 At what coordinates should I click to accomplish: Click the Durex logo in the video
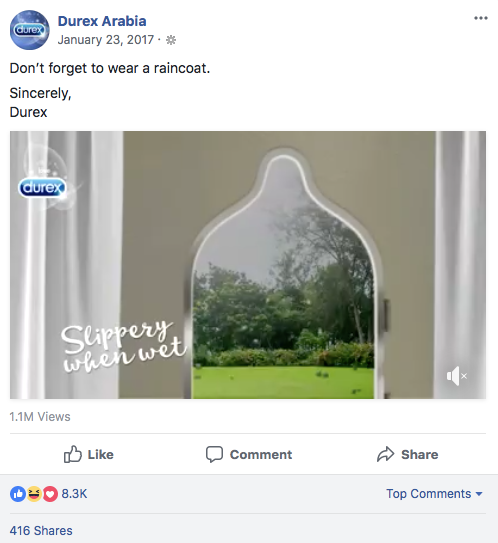pyautogui.click(x=42, y=187)
